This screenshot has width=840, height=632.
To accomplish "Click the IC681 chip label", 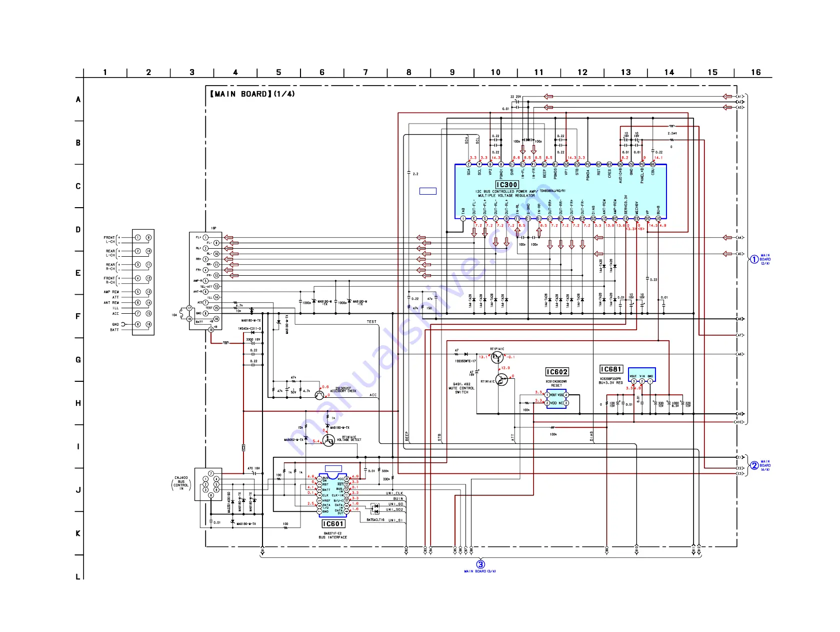I will click(x=611, y=369).
